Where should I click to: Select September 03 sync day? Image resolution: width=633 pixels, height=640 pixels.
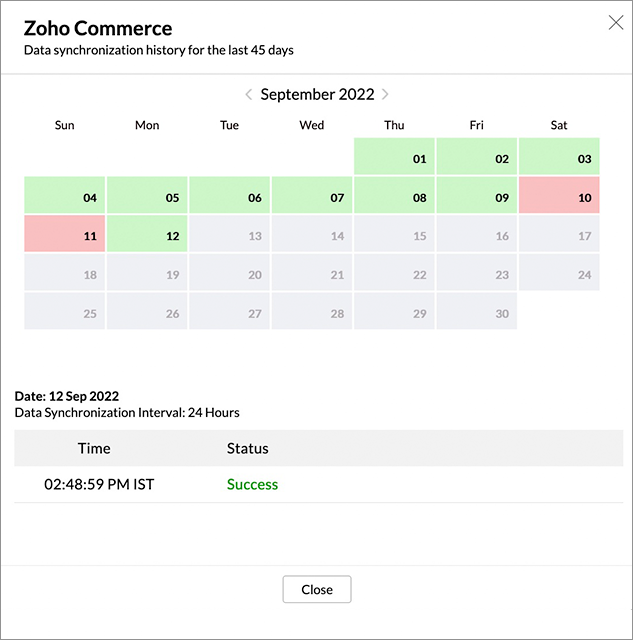pyautogui.click(x=559, y=156)
